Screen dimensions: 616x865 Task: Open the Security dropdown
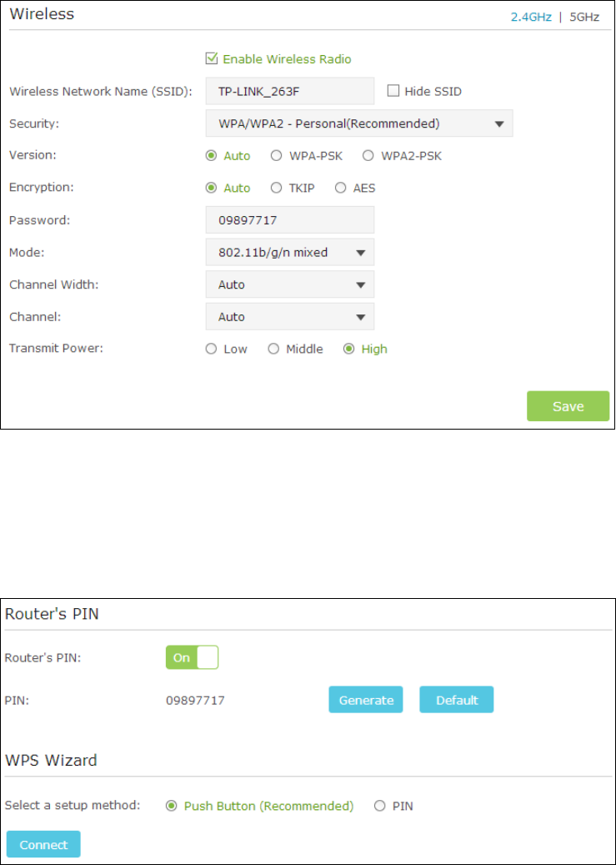[x=359, y=123]
